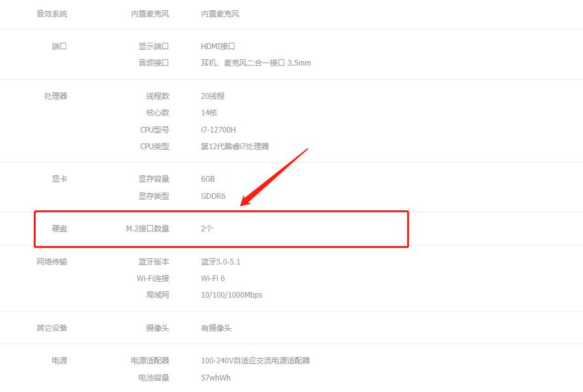This screenshot has height=392, width=583.
Task: Select the 显存容量 spec name
Action: point(154,178)
